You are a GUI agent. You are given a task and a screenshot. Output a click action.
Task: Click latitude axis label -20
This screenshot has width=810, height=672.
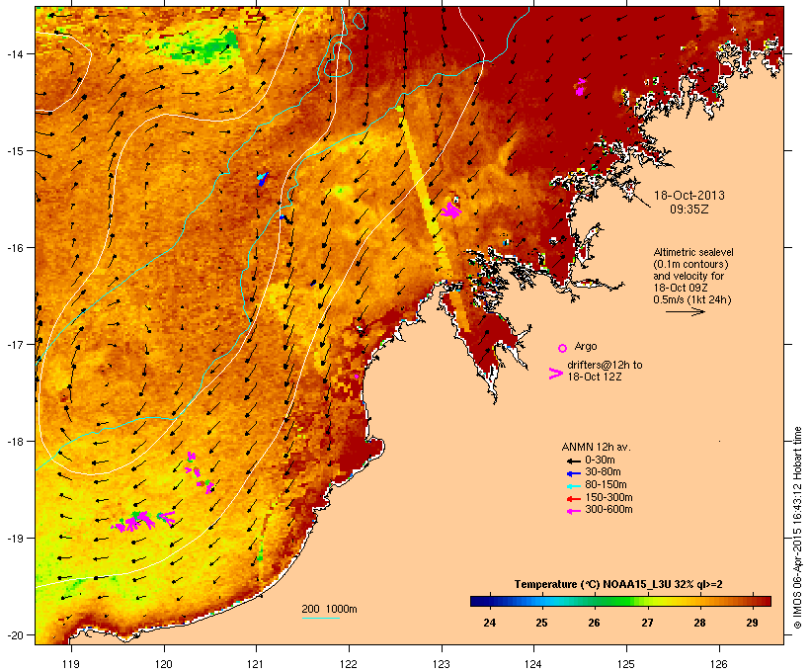coord(14,635)
